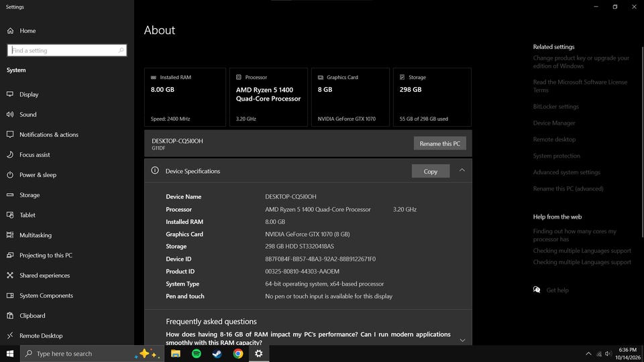Click the Device ID value text
644x362 pixels.
point(320,259)
